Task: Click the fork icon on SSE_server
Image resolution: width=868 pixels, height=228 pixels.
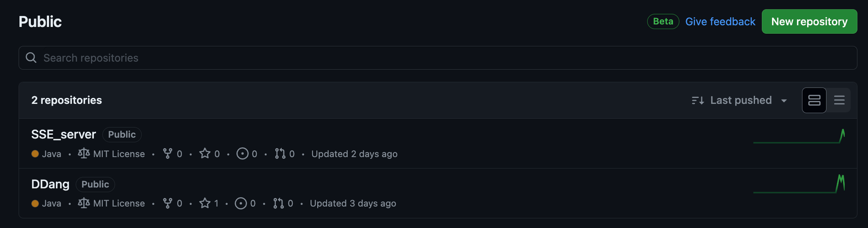Action: [168, 153]
